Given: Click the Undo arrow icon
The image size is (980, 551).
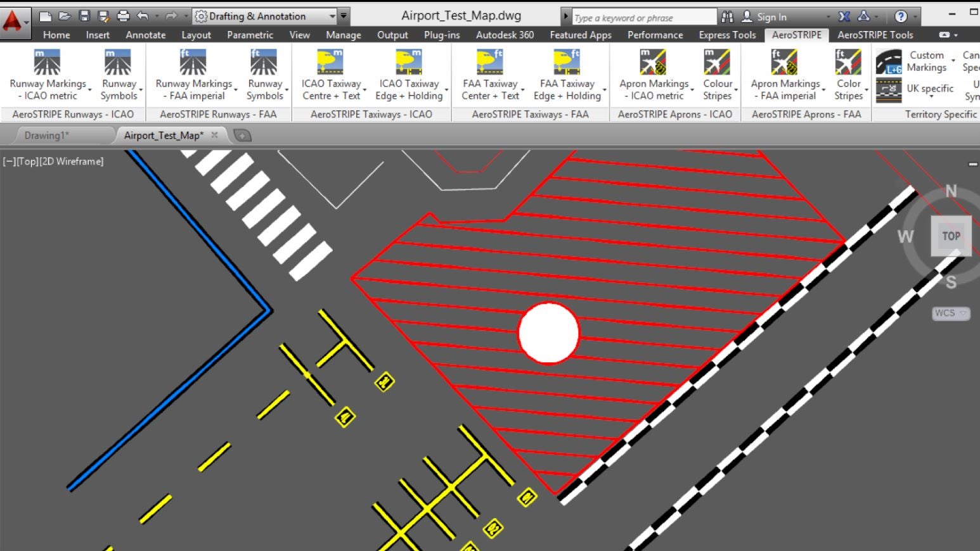Looking at the screenshot, I should pos(143,16).
